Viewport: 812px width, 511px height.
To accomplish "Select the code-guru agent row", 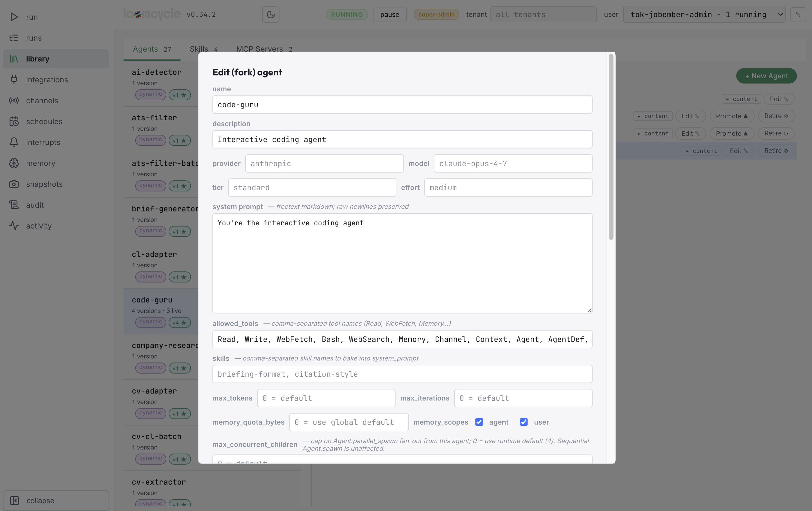I will tap(161, 311).
